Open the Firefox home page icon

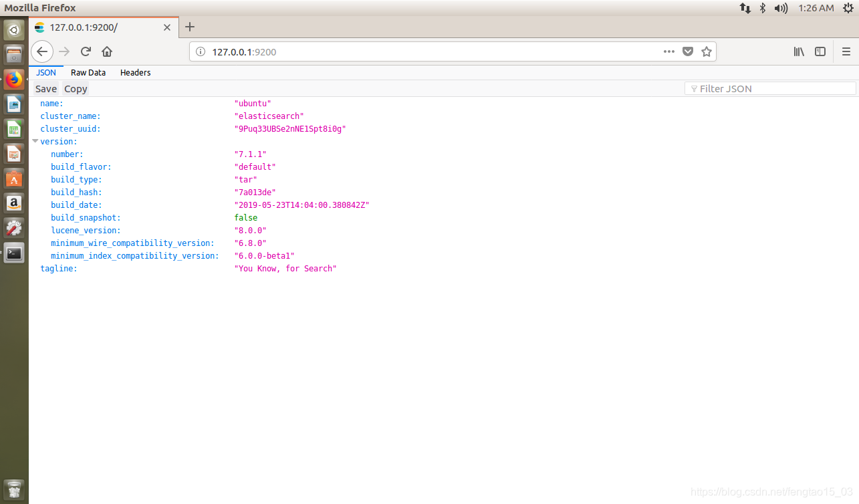point(107,51)
